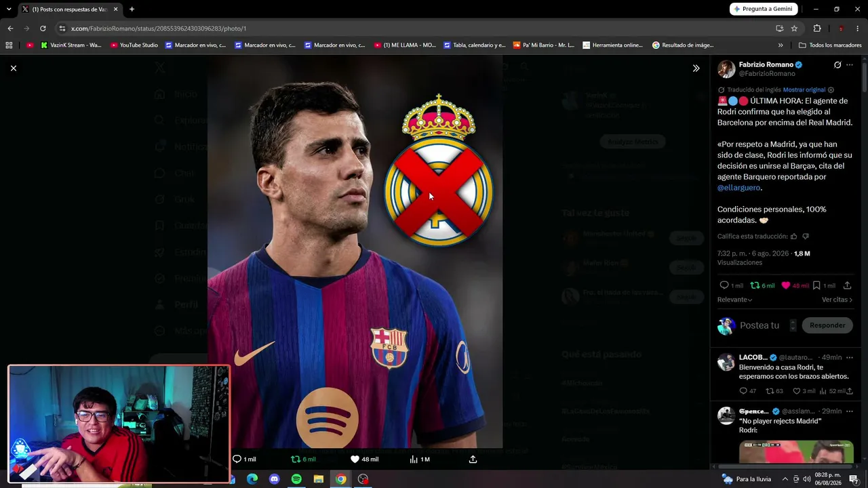Click the address bar URL

pyautogui.click(x=159, y=28)
